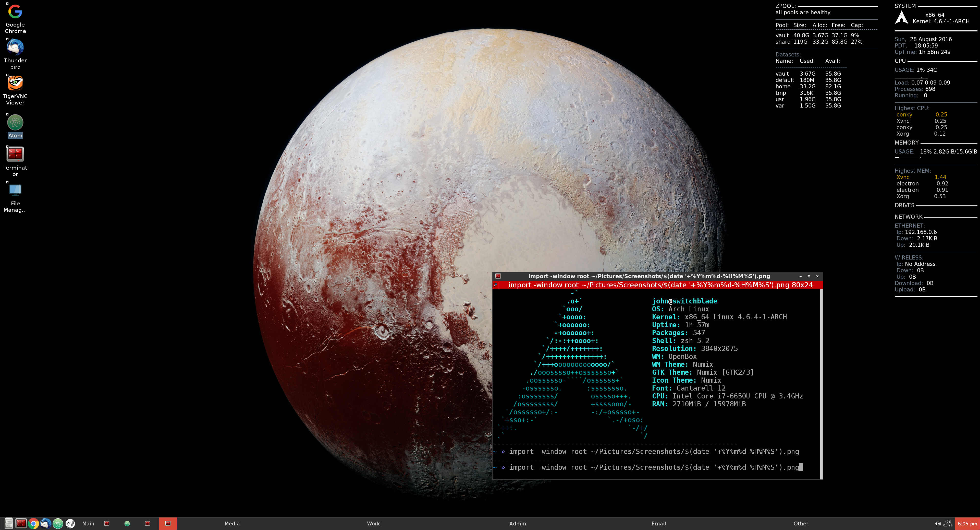Image resolution: width=980 pixels, height=530 pixels.
Task: Click the CPU usage bar in conky
Action: [x=911, y=76]
